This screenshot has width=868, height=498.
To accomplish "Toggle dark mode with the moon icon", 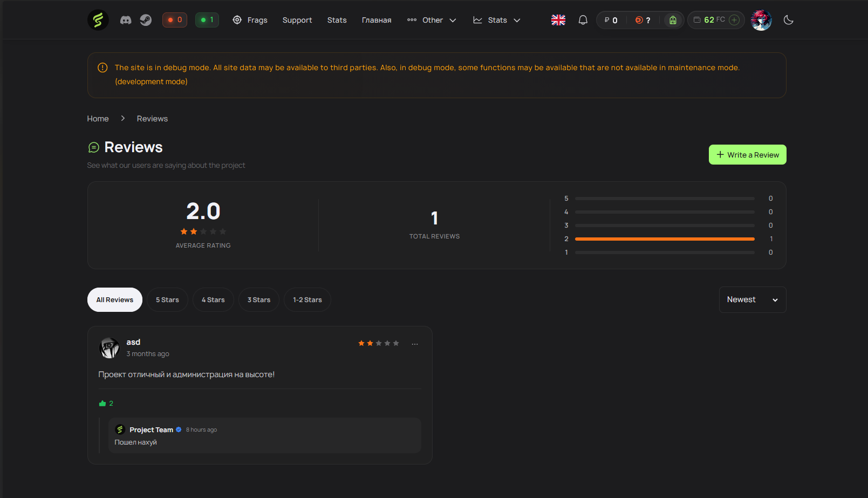I will point(788,20).
